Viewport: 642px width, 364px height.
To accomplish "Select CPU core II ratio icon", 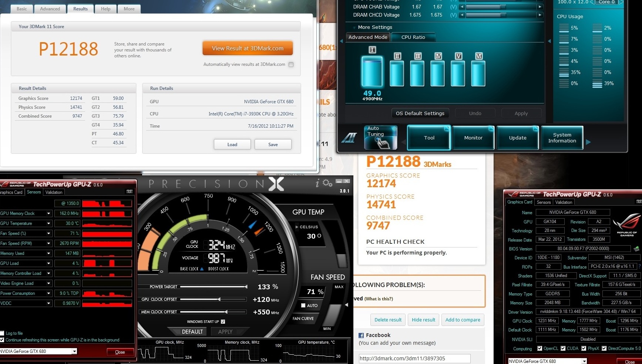I will tap(397, 56).
